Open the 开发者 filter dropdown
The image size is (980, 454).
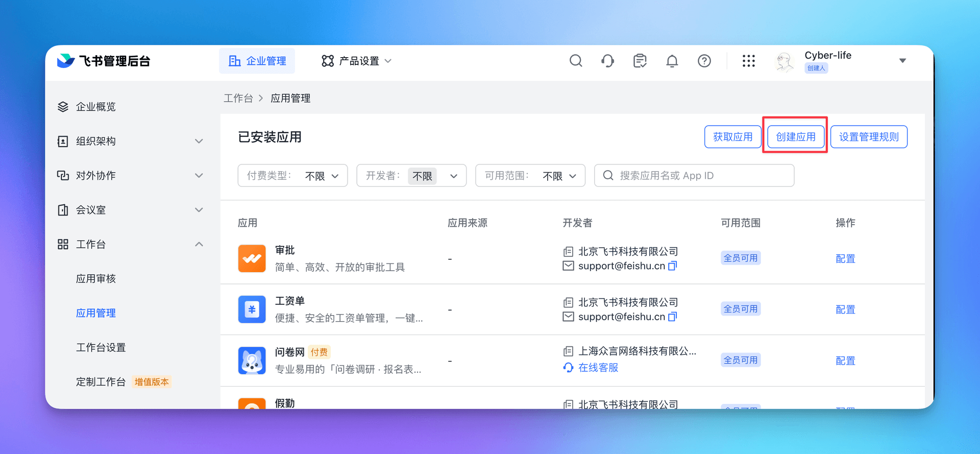[x=411, y=175]
